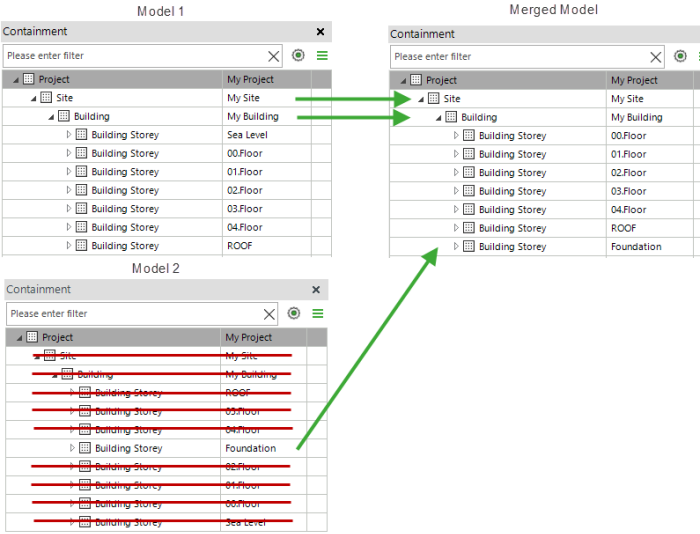Select the Building row label in Model 1
The image size is (700, 534).
92,117
